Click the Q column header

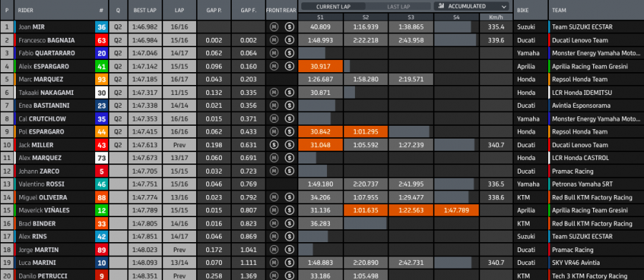click(x=118, y=10)
